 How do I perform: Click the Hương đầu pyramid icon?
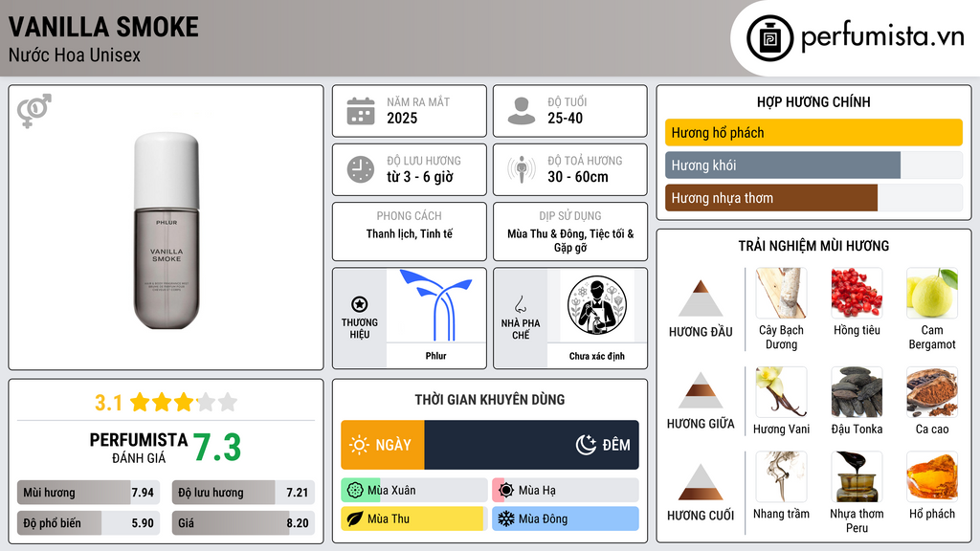click(x=701, y=298)
